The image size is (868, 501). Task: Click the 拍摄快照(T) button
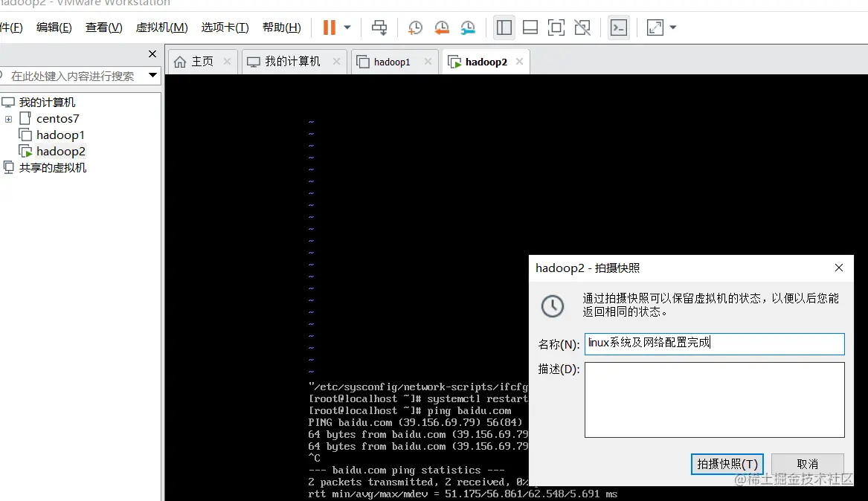(x=727, y=464)
